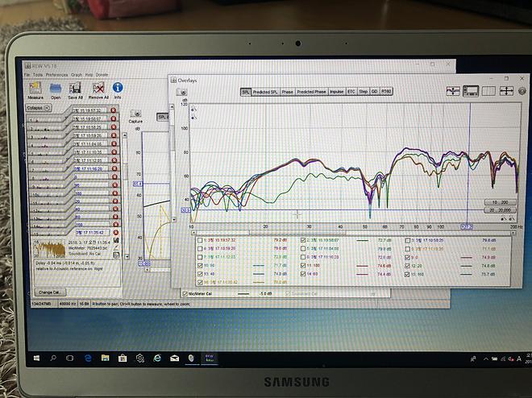532x398 pixels.
Task: Switch to the Predicted SPL overlay tab
Action: [265, 92]
